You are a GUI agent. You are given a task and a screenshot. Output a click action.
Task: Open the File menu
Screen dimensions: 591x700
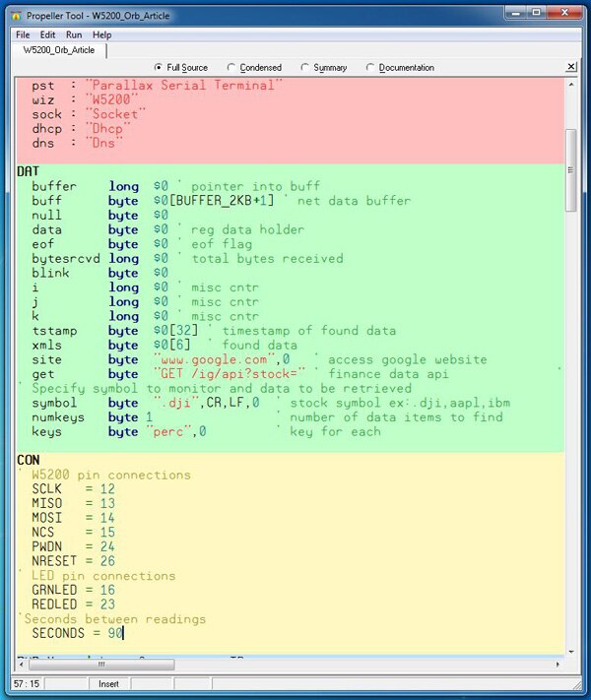pos(23,34)
